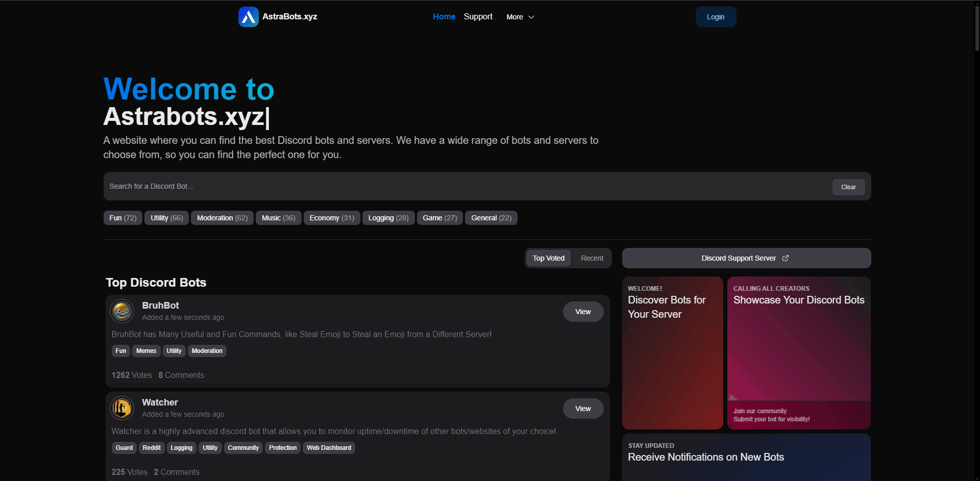Image resolution: width=980 pixels, height=481 pixels.
Task: Click the 225 Votes text on Watcher
Action: coord(130,472)
